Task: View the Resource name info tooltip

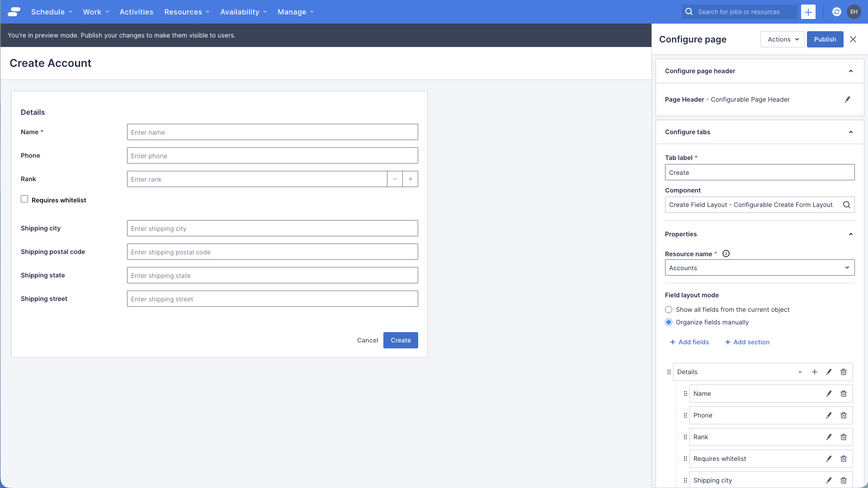Action: point(726,253)
